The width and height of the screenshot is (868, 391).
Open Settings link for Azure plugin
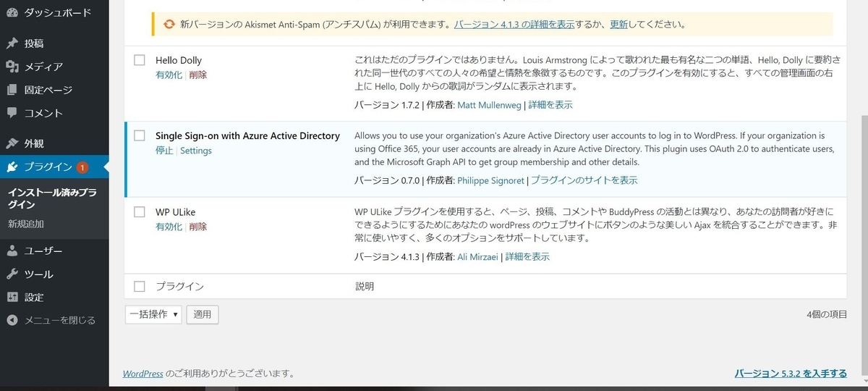coord(196,151)
